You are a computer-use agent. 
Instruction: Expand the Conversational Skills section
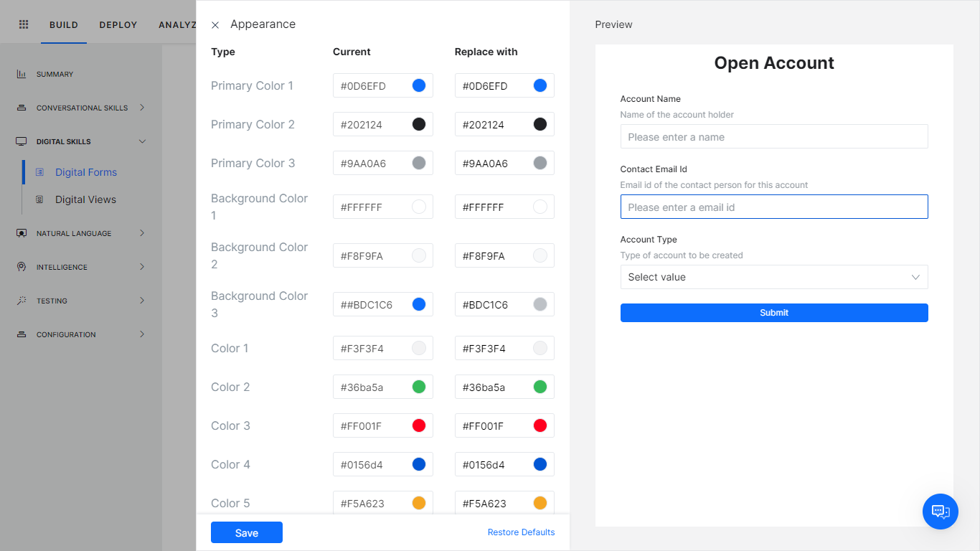coord(143,108)
